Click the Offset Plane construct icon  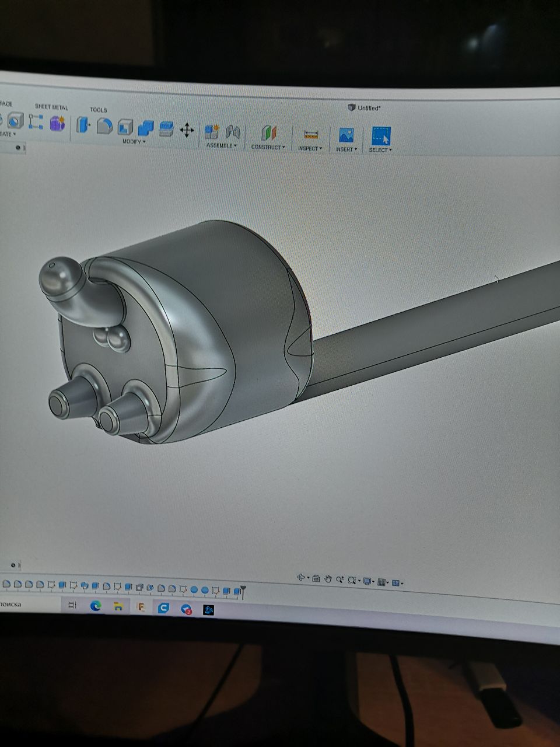tap(268, 134)
